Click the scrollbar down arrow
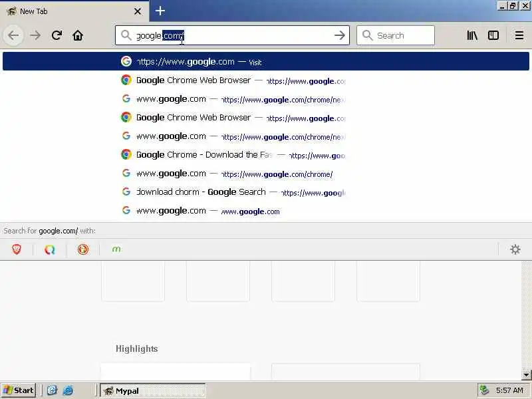The image size is (532, 399). point(526,375)
